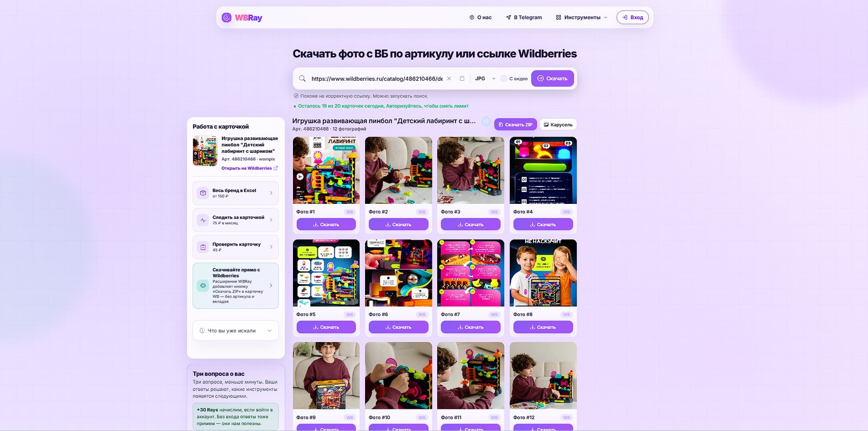Download Фото #7 with its Скачать button
868x431 pixels.
(471, 327)
